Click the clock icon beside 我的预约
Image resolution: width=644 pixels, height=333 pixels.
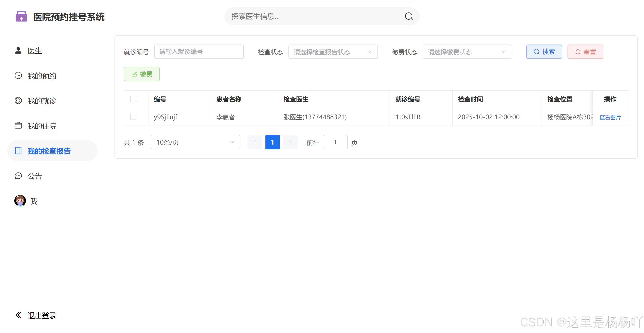(x=18, y=76)
